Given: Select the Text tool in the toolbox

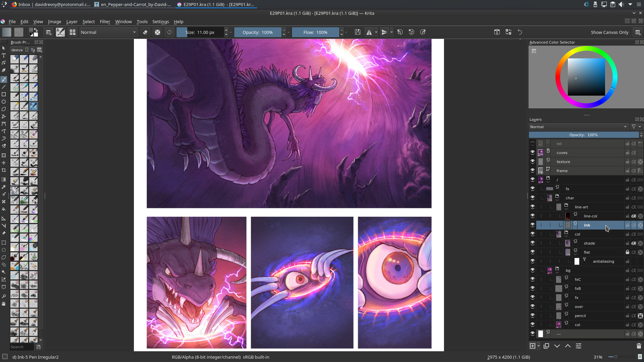Looking at the screenshot, I should pos(4,55).
